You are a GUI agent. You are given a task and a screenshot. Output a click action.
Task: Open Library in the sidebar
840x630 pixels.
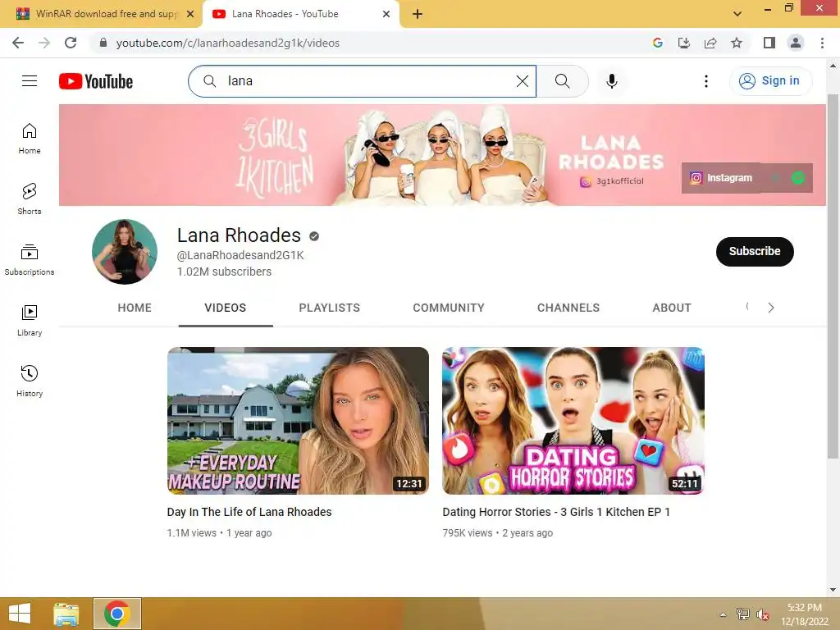[x=30, y=321]
